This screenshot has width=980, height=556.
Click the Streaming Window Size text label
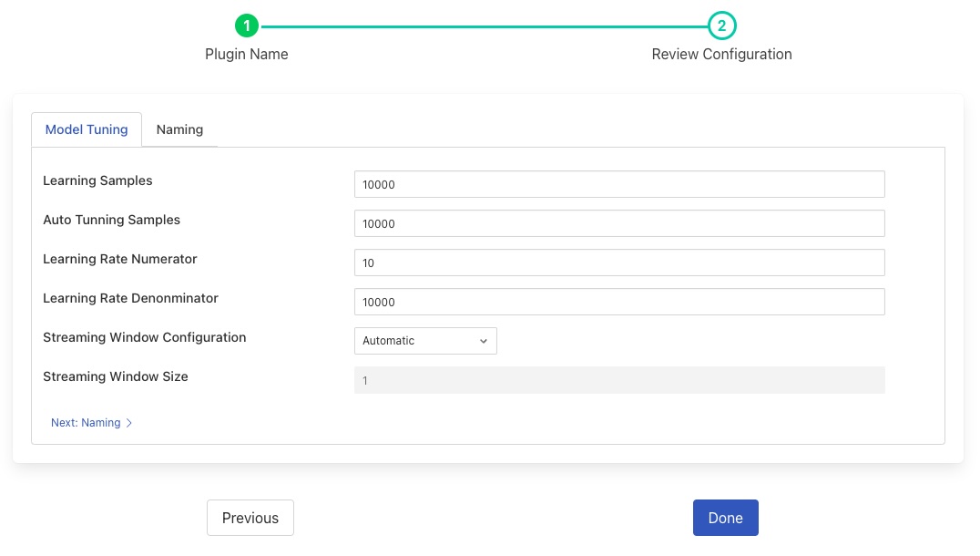coord(116,376)
